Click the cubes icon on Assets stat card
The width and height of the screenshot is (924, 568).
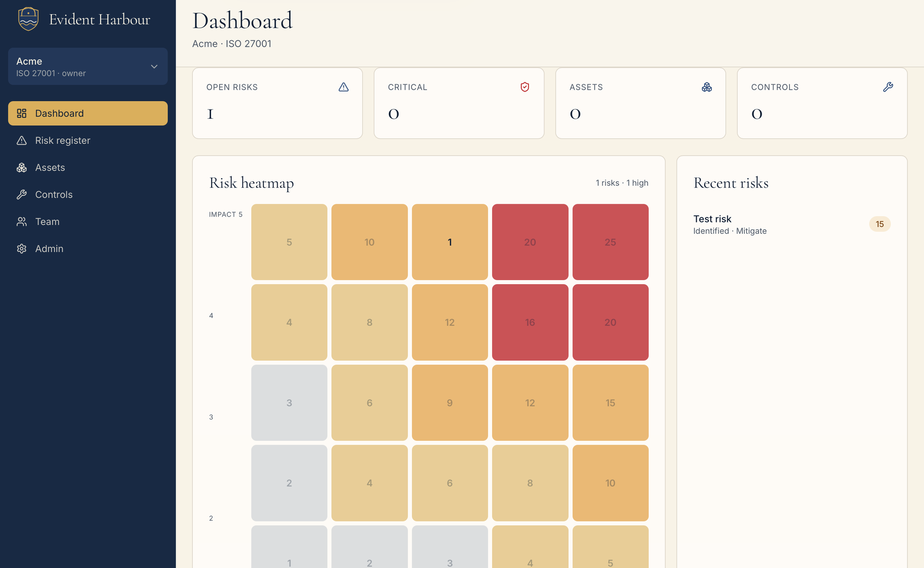point(707,87)
